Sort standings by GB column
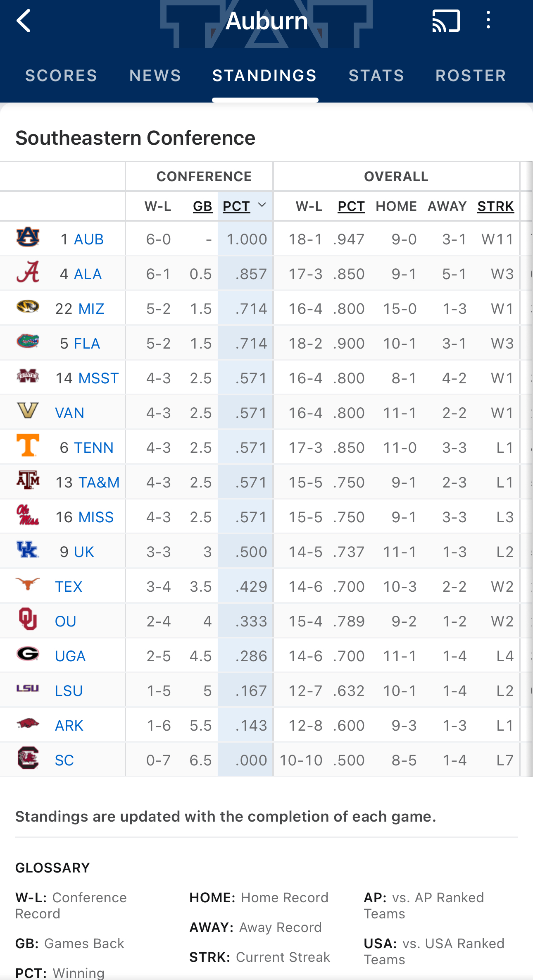The height and width of the screenshot is (980, 533). click(x=202, y=206)
